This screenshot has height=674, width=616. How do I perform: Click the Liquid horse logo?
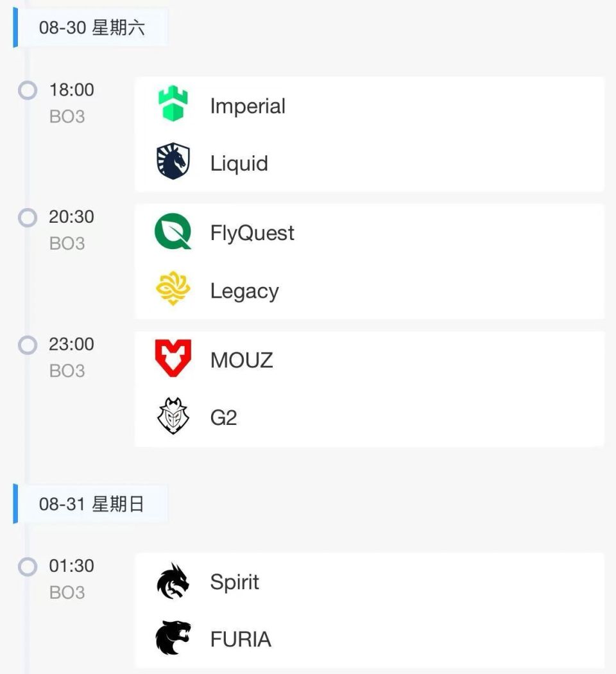(x=173, y=162)
